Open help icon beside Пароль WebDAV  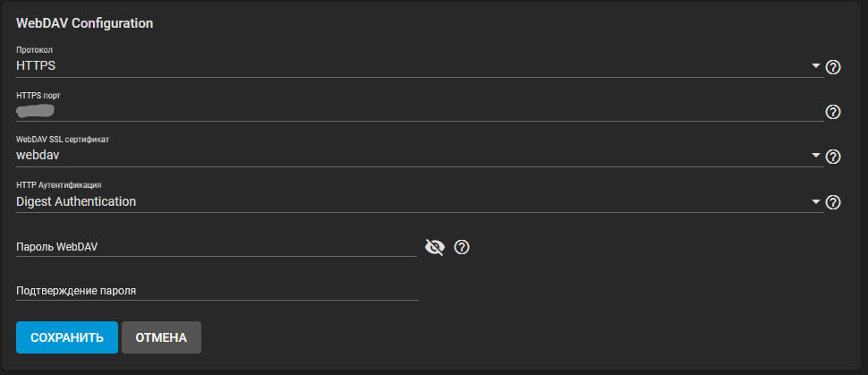point(462,247)
